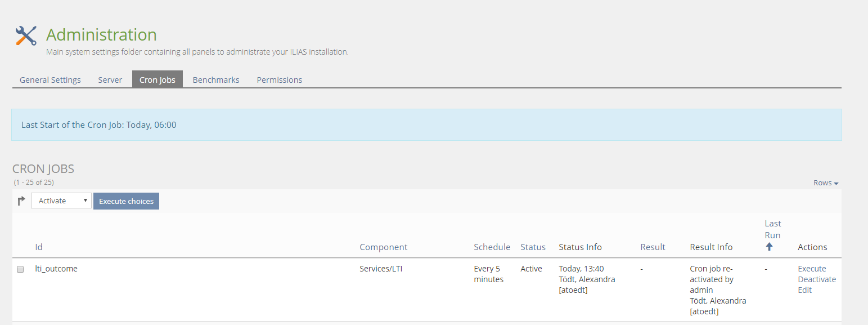Sort by the Status column header
The image size is (868, 325).
click(x=533, y=247)
